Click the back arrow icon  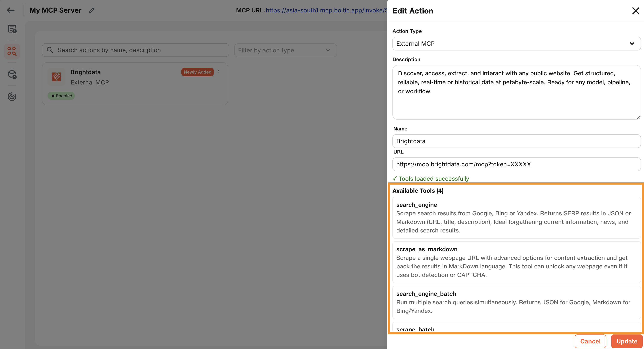tap(10, 10)
